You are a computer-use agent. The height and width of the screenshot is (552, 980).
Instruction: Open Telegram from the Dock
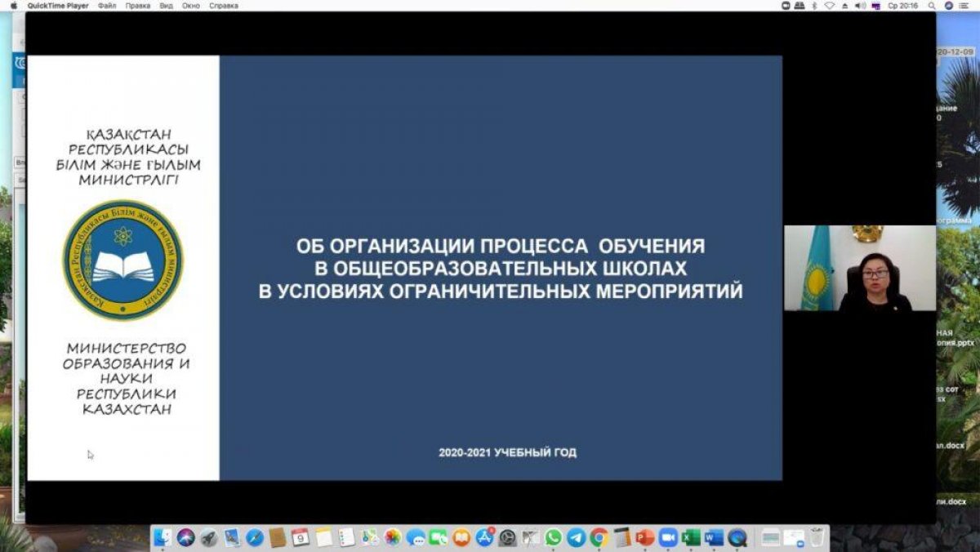(x=575, y=540)
